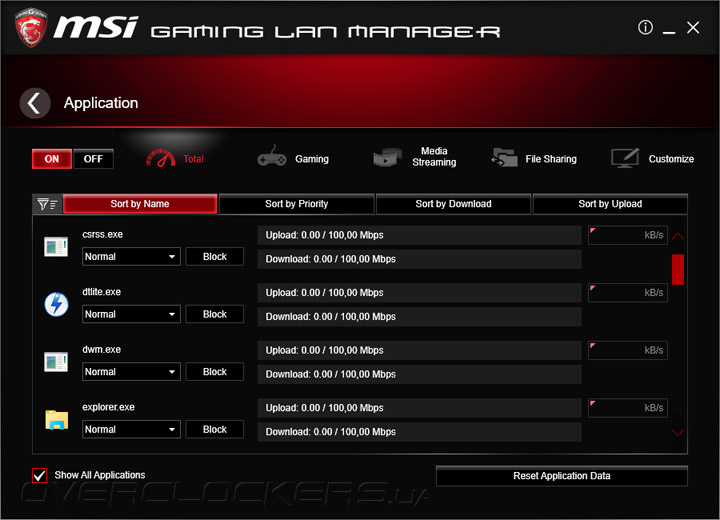
Task: Select the Customize monitor icon
Action: click(x=625, y=158)
